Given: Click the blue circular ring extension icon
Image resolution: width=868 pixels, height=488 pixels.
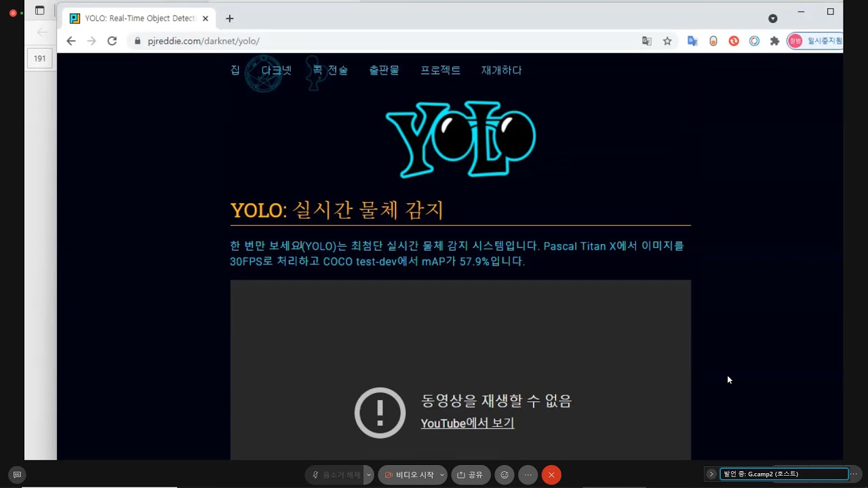Looking at the screenshot, I should 754,41.
